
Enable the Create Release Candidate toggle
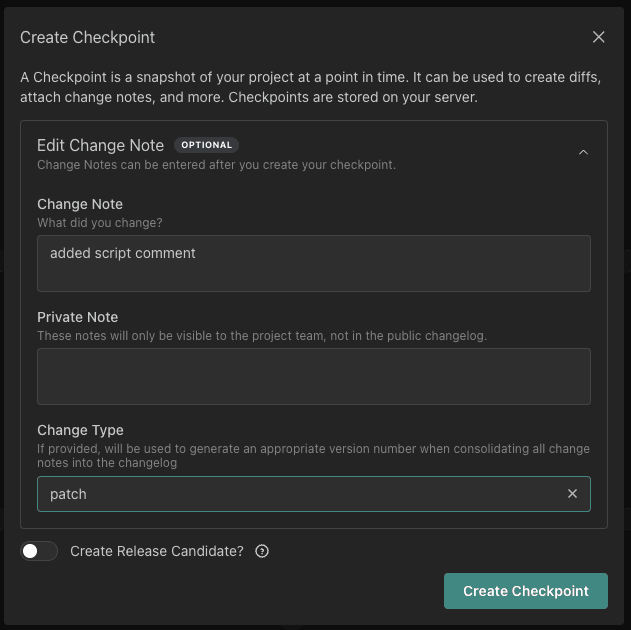(x=39, y=551)
